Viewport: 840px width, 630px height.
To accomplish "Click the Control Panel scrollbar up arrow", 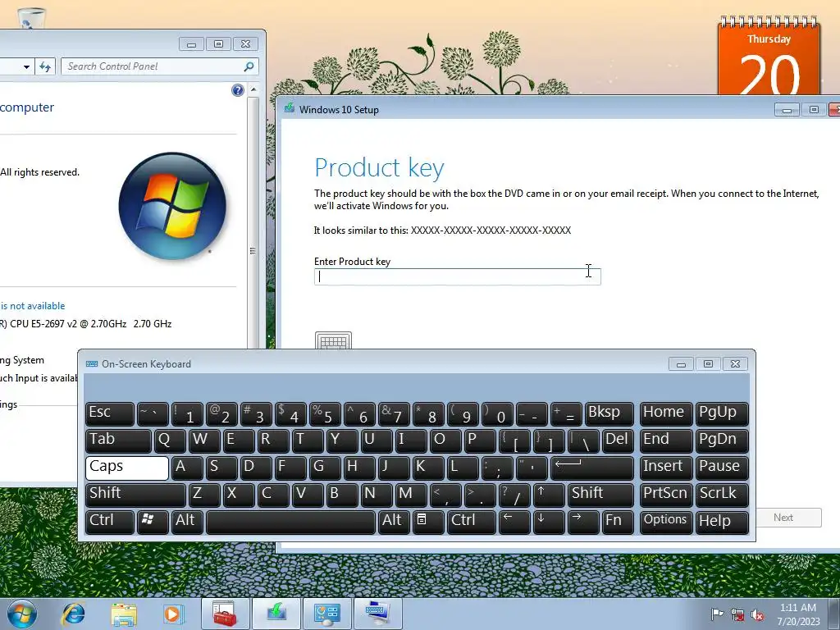I will point(253,89).
